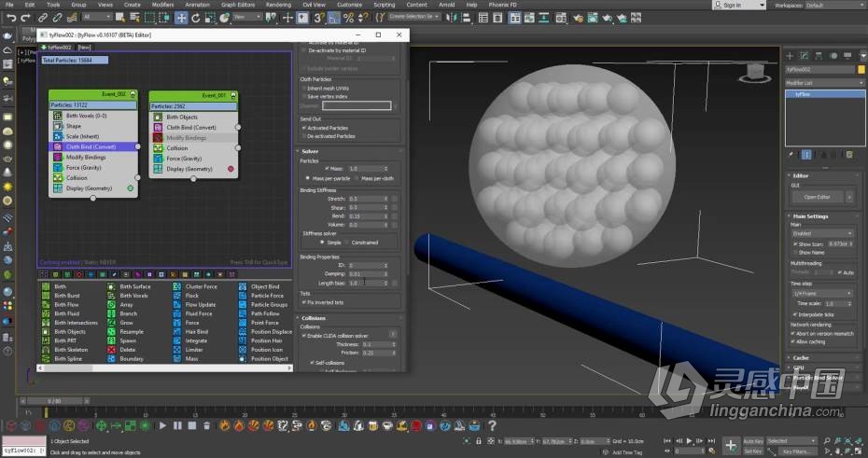This screenshot has height=458, width=868.
Task: Open the Modifiers menu
Action: (162, 5)
